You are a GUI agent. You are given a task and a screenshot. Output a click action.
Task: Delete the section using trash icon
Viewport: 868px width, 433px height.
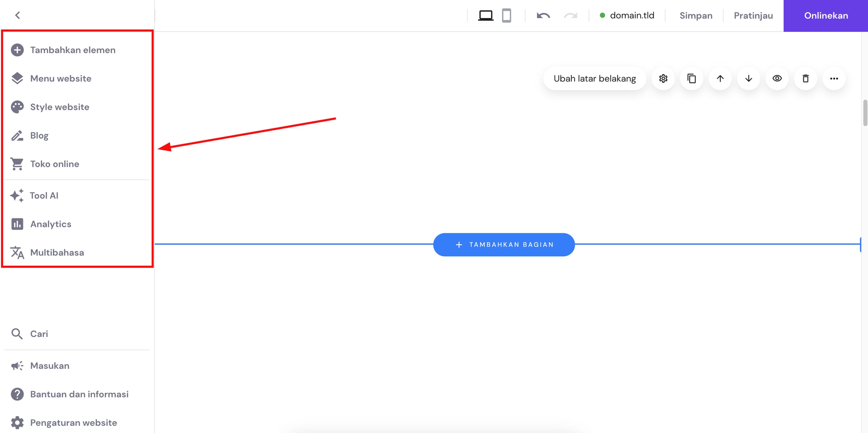(806, 78)
